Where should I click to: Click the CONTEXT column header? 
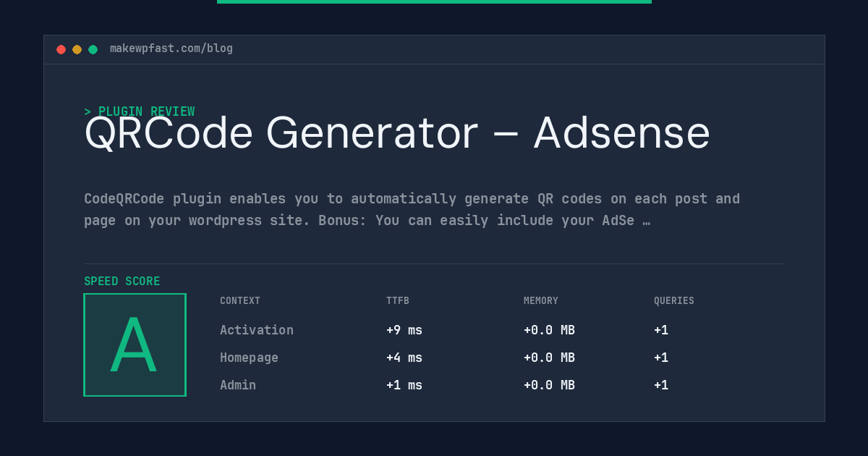pos(240,301)
